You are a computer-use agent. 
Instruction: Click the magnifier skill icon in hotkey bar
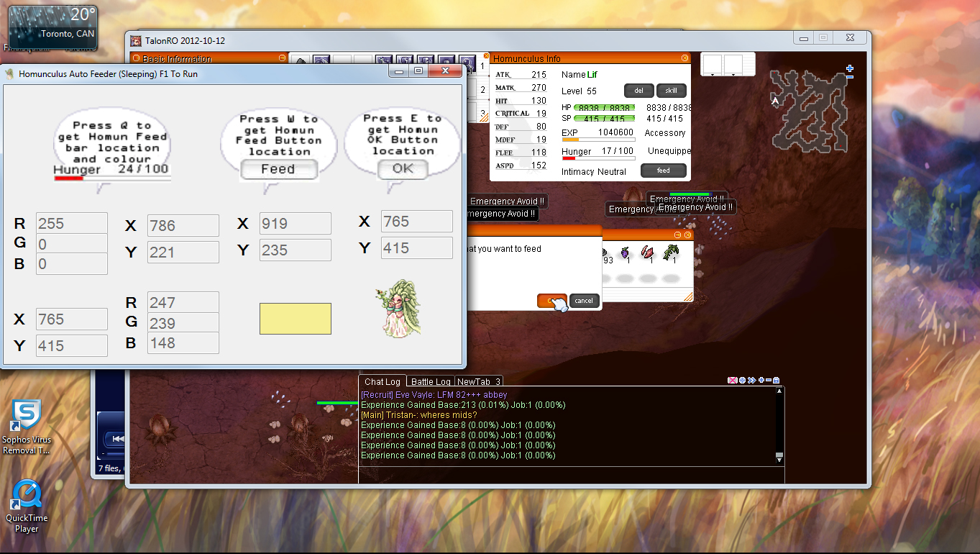pyautogui.click(x=468, y=63)
